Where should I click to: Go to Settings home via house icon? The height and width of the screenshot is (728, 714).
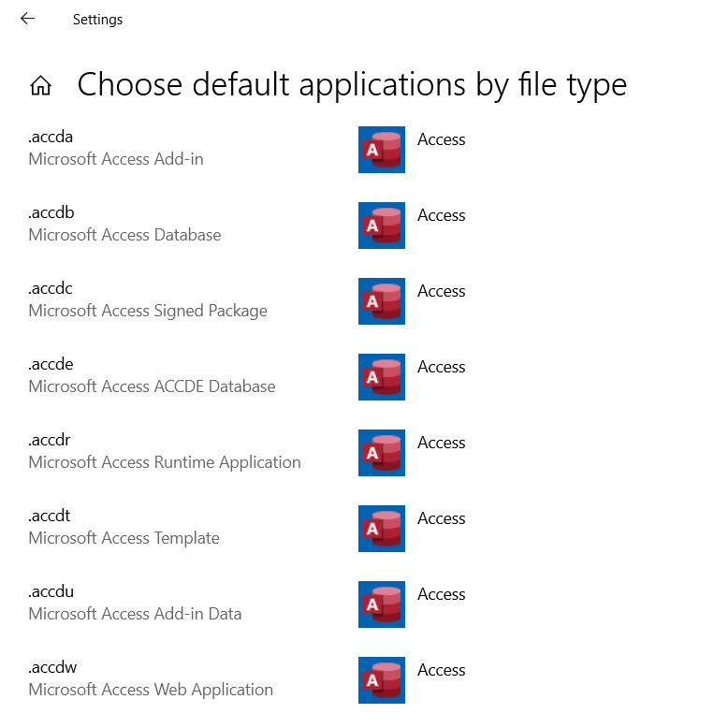pyautogui.click(x=40, y=86)
